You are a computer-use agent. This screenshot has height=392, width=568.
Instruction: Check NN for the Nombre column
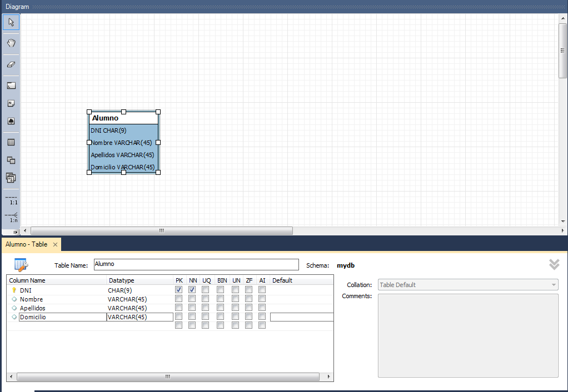[x=192, y=299]
